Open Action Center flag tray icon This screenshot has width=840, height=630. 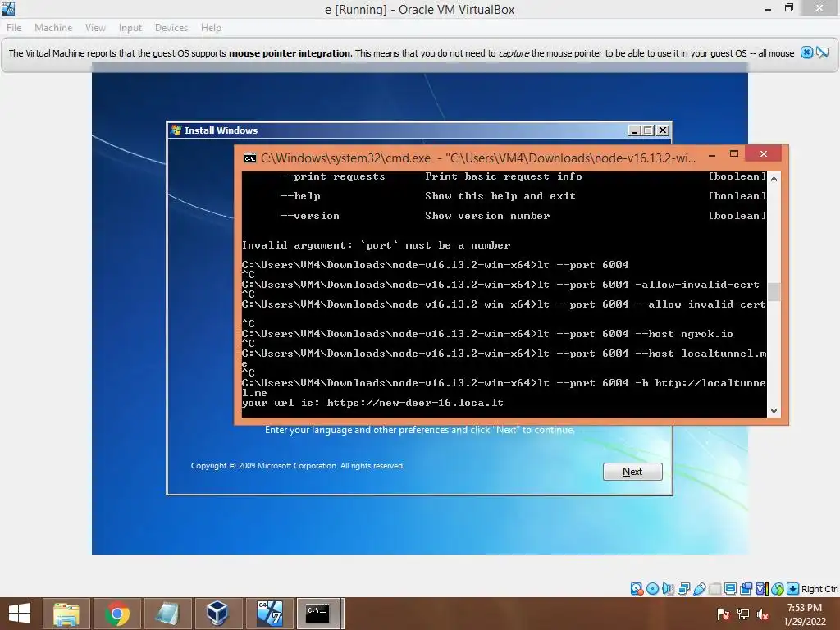click(724, 614)
